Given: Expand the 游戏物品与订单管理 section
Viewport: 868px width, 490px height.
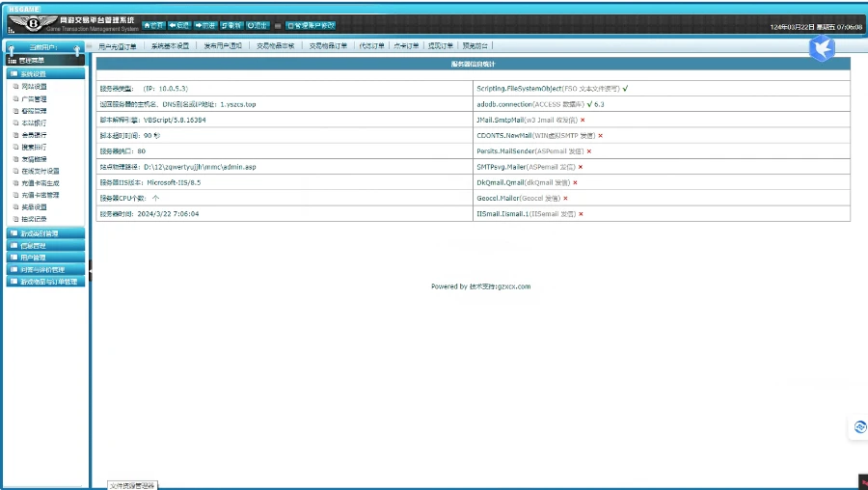Looking at the screenshot, I should 45,282.
